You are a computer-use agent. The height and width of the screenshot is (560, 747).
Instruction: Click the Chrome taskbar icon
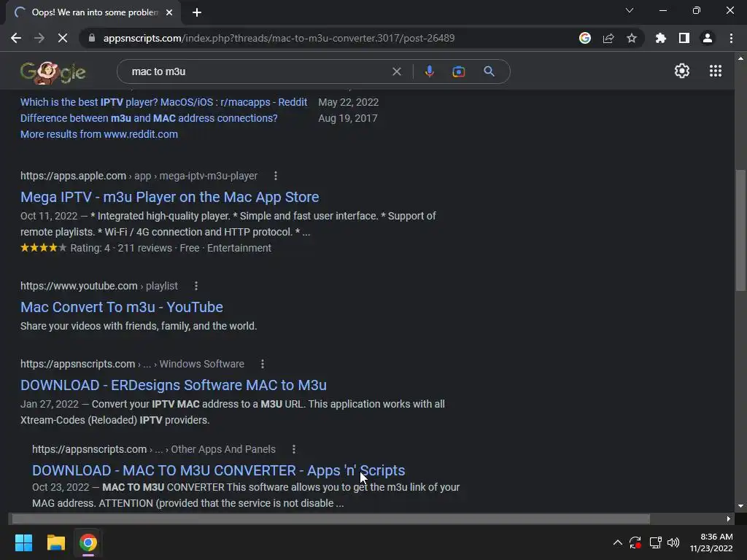point(88,542)
